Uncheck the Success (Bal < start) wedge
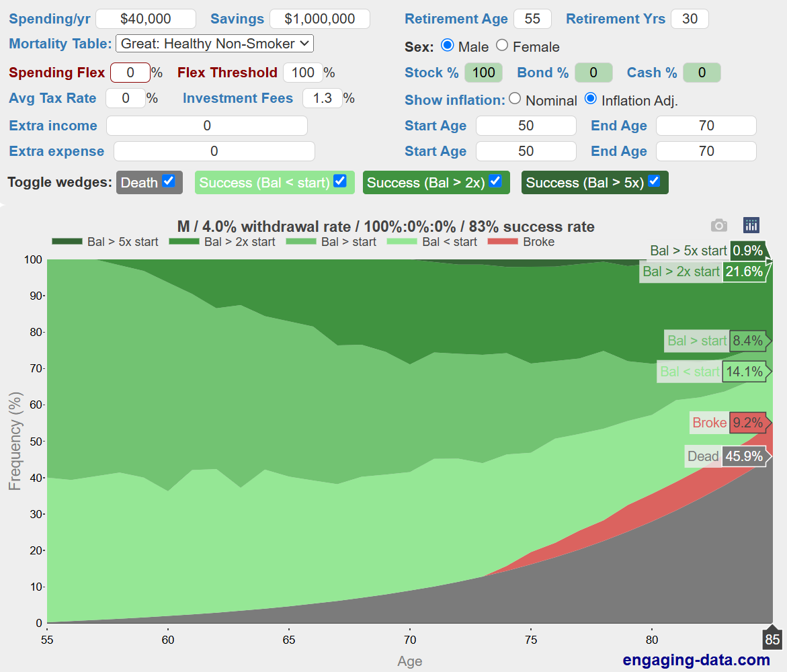787x672 pixels. click(340, 181)
